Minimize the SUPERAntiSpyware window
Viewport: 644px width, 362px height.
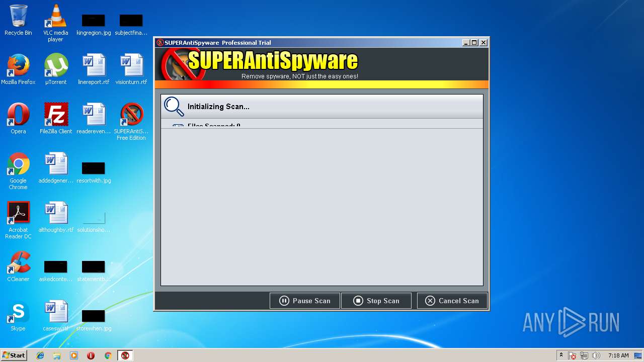tap(466, 43)
